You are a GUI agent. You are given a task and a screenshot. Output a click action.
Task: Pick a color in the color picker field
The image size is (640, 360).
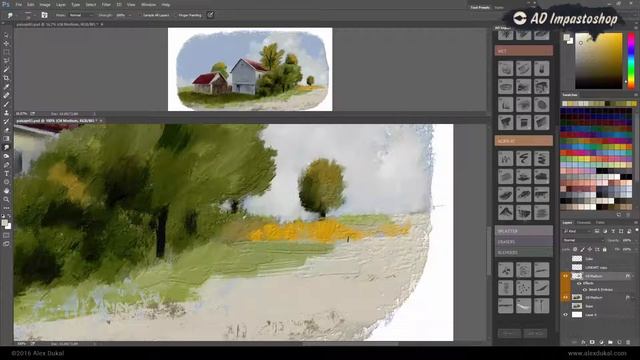[x=599, y=60]
